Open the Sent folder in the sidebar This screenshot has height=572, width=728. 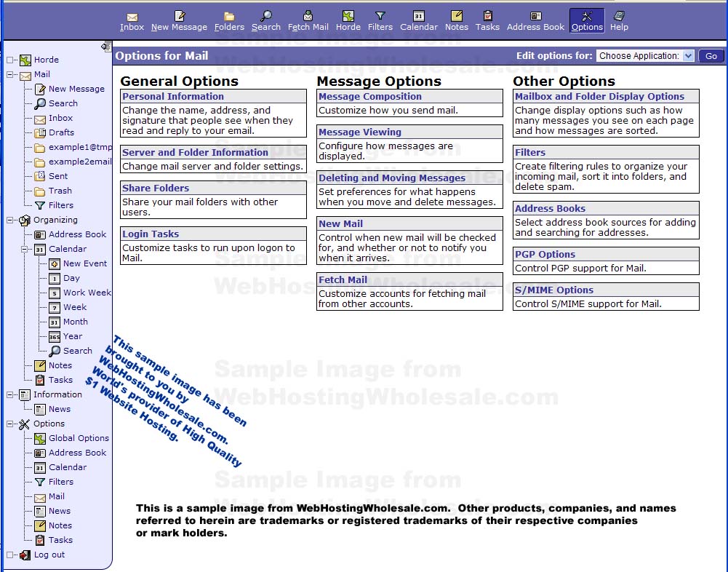[x=58, y=176]
